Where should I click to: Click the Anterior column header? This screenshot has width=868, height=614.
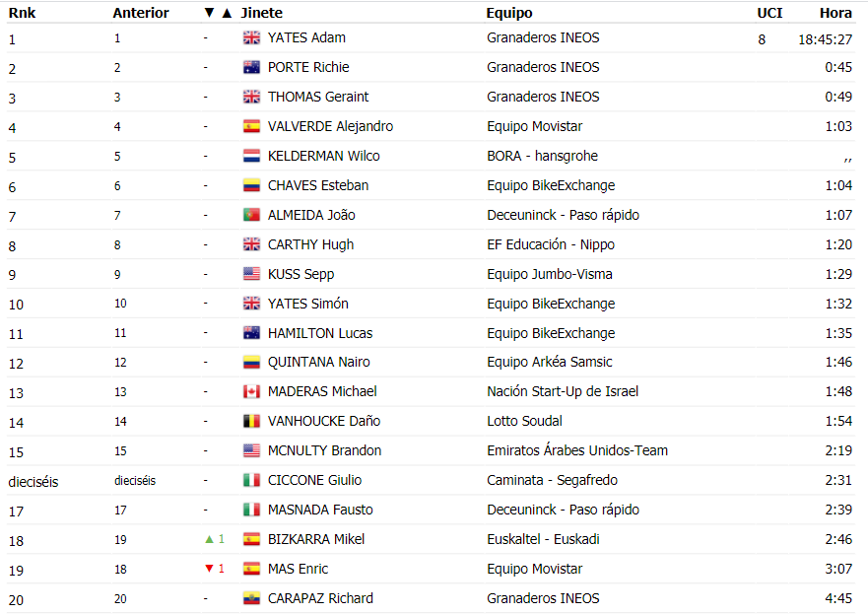[141, 13]
